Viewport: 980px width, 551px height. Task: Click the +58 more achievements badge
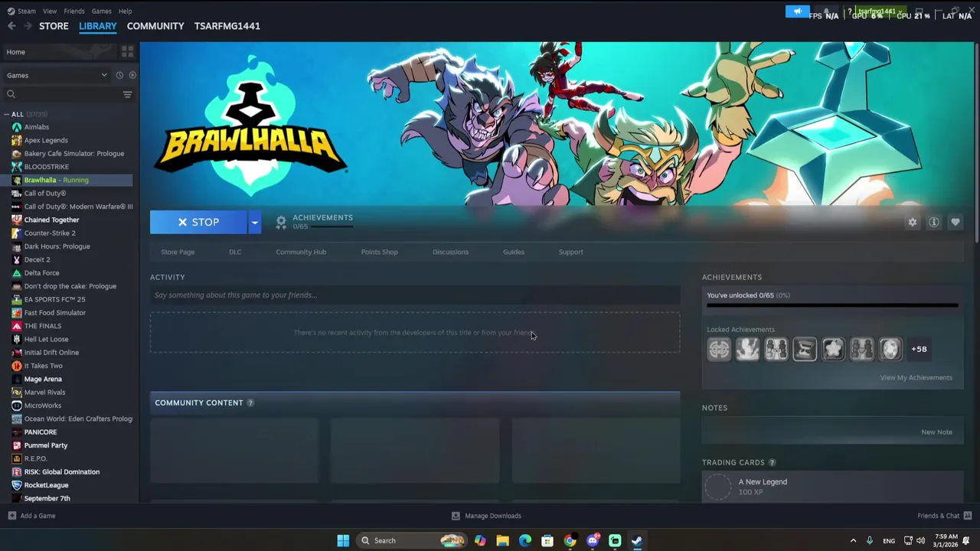tap(919, 349)
